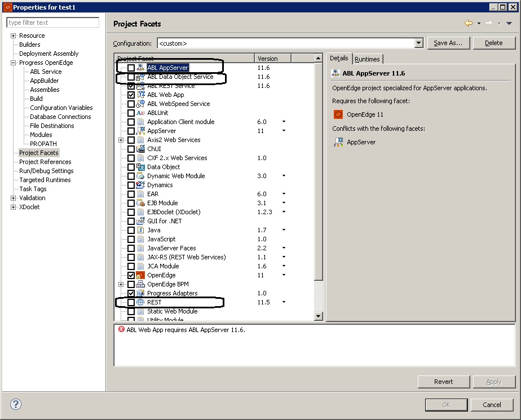Image resolution: width=521 pixels, height=420 pixels.
Task: Open the Configuration combo box dropdown
Action: 418,43
